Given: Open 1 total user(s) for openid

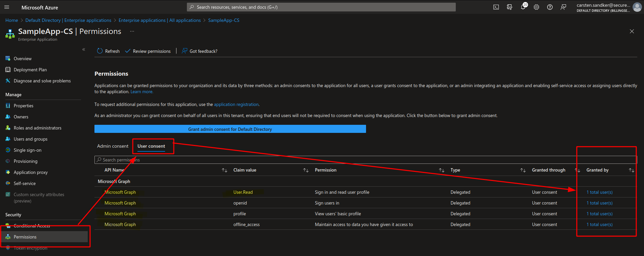Looking at the screenshot, I should (x=600, y=203).
